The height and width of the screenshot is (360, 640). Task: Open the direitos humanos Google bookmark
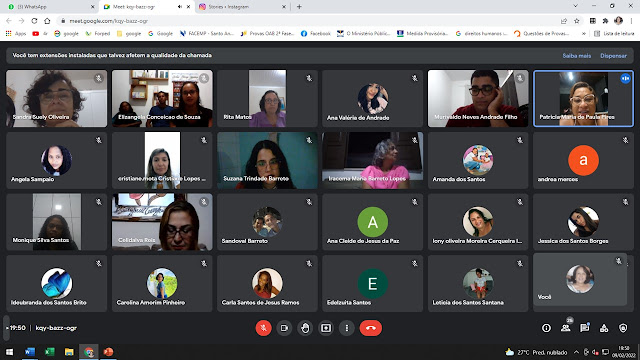tap(481, 33)
